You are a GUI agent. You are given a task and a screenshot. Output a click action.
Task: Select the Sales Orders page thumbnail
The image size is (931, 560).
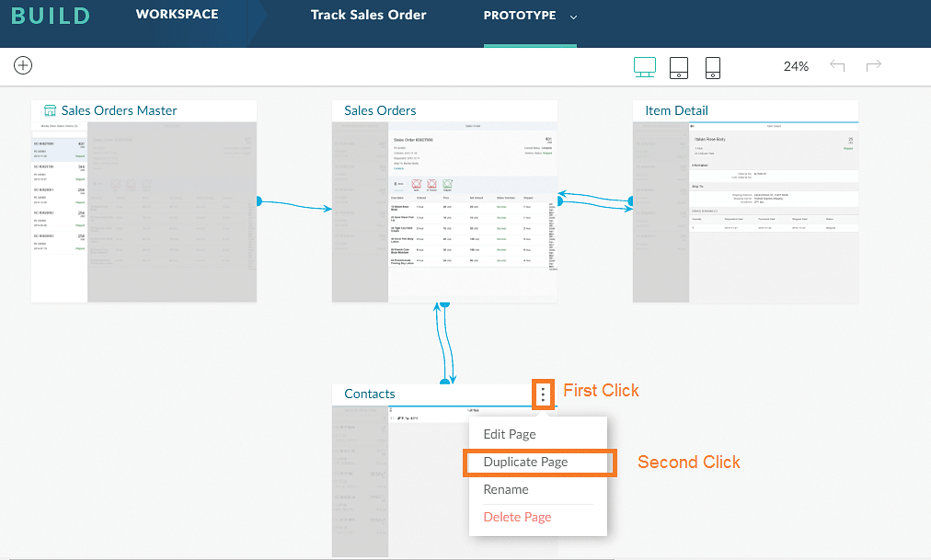coord(444,211)
